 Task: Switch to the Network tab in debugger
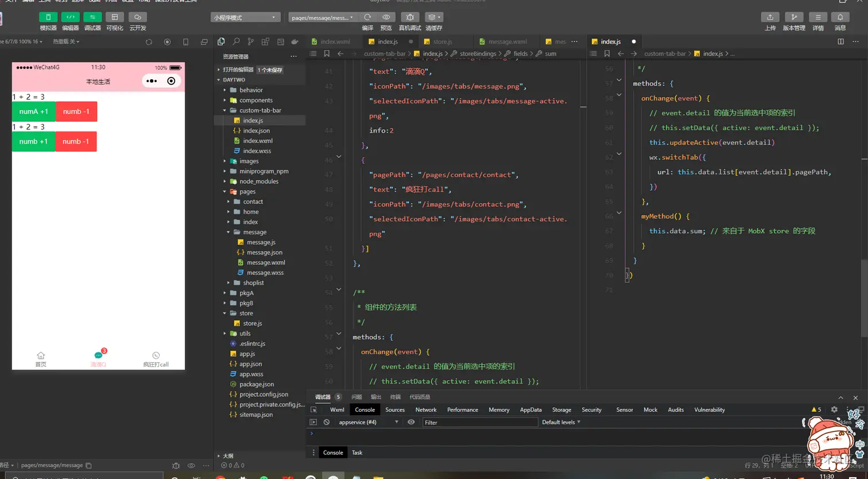(425, 410)
